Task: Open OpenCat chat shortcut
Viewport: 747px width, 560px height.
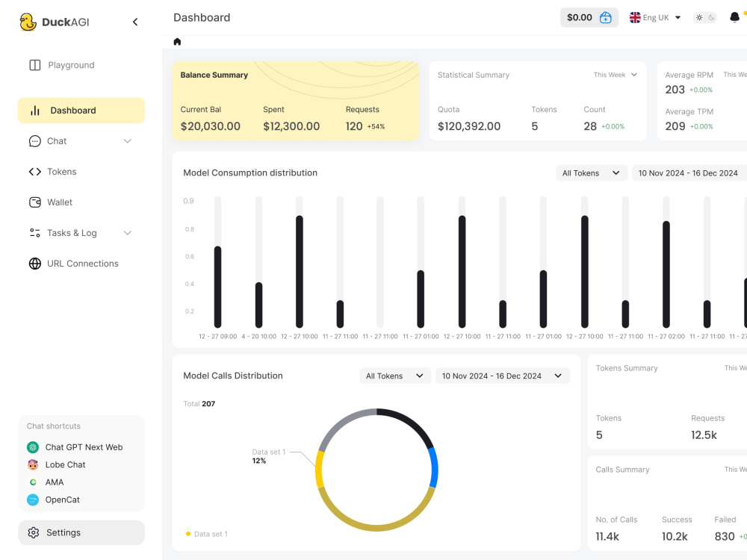Action: click(x=54, y=500)
